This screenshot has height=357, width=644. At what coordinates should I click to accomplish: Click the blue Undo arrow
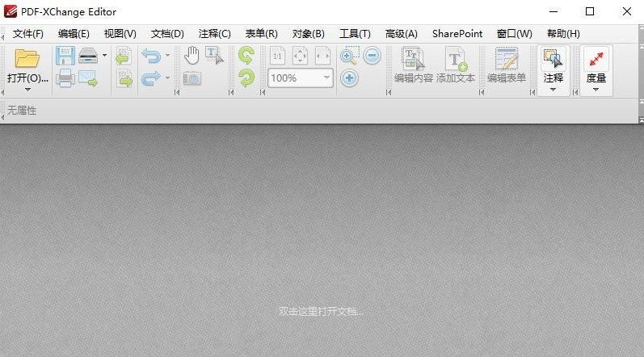point(151,56)
